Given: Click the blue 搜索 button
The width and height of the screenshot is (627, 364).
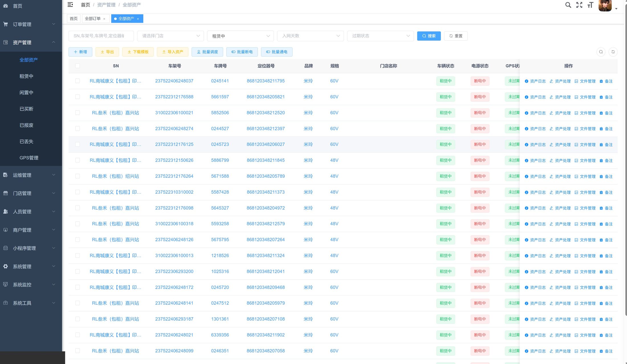Looking at the screenshot, I should click(429, 36).
